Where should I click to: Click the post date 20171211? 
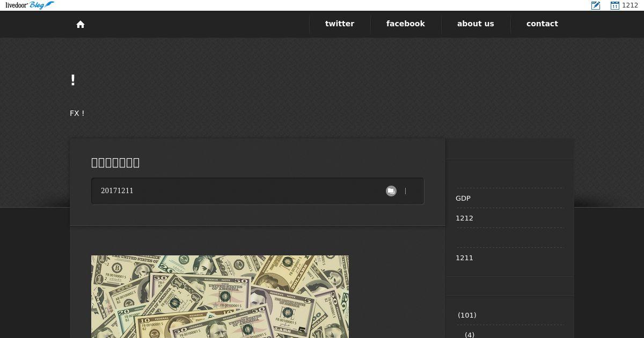click(117, 191)
